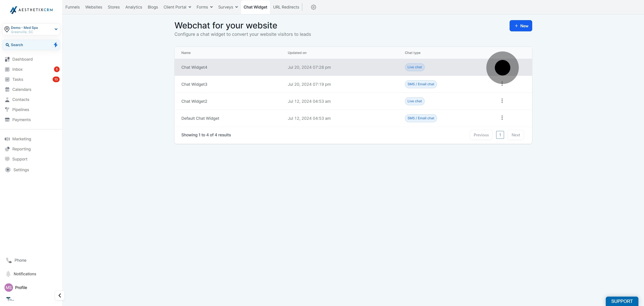Screen dimensions: 644x306
Task: Create a new chat widget with New button
Action: pos(521,26)
